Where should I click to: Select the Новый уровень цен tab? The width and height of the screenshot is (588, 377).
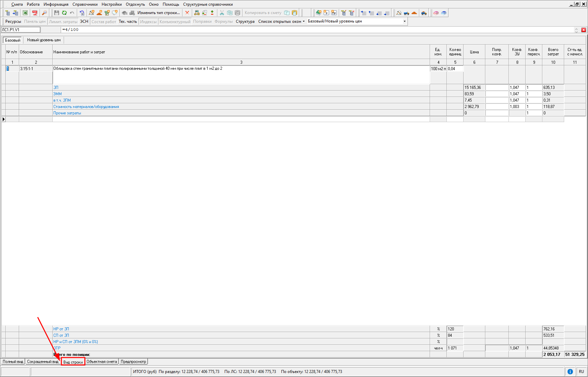[44, 40]
